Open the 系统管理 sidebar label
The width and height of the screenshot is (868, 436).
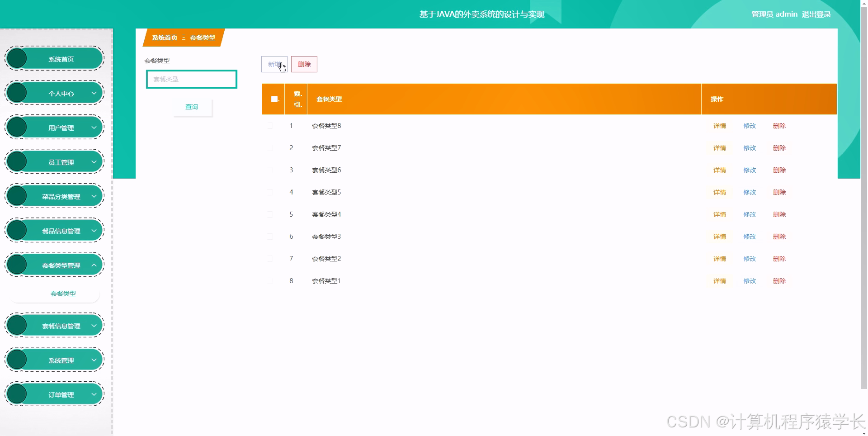click(61, 360)
